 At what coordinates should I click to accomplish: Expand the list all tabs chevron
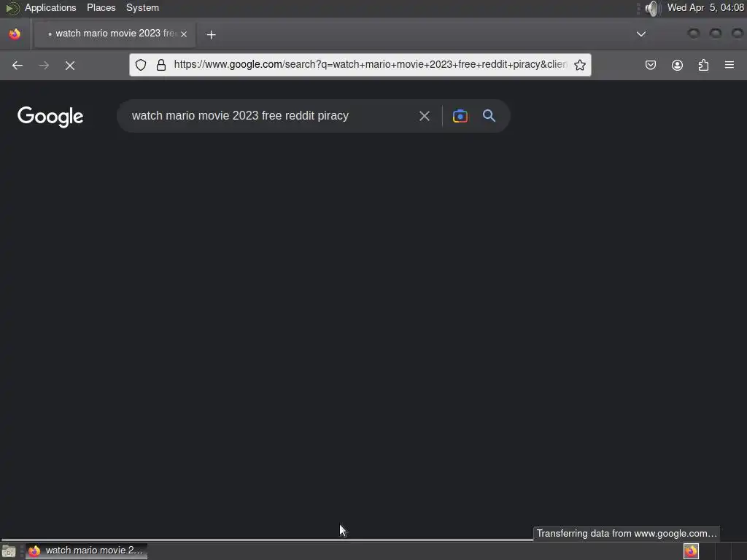(641, 34)
